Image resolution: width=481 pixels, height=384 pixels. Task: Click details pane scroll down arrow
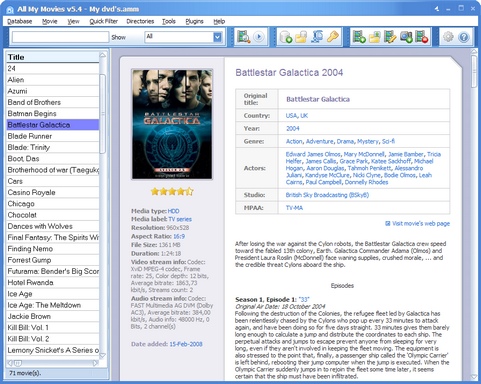coord(474,377)
